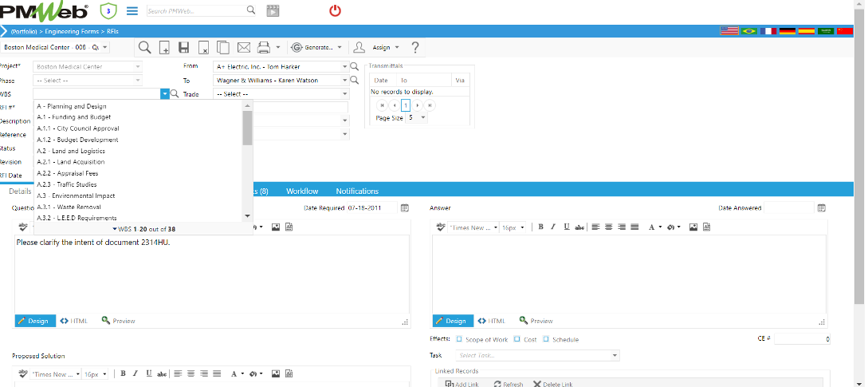Click the toolbar Search magnifier icon
Viewport: 868px width, 387px height.
(145, 48)
